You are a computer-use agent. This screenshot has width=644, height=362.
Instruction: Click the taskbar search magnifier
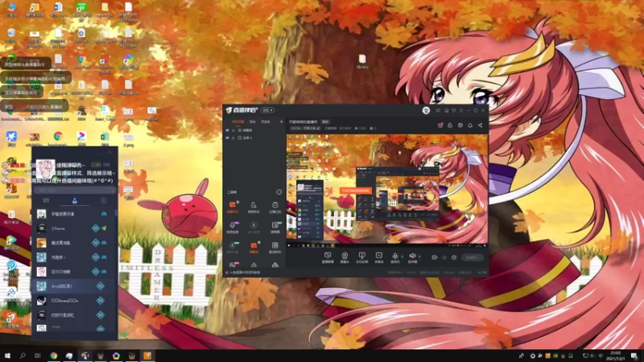23,356
